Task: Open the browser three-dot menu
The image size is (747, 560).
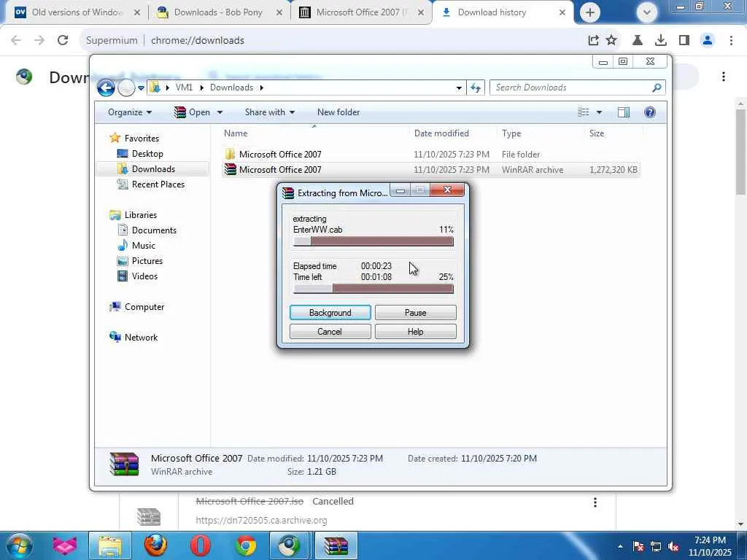Action: point(731,41)
